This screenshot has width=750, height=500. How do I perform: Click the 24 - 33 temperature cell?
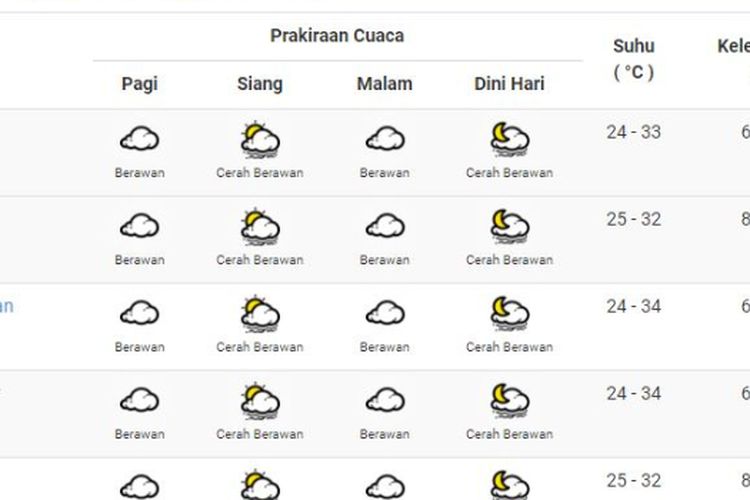634,132
